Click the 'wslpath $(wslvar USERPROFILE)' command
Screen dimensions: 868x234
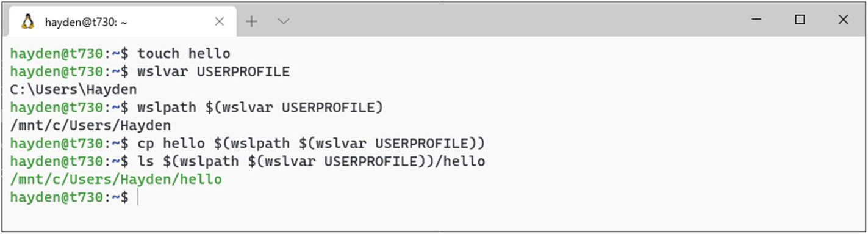click(x=260, y=108)
